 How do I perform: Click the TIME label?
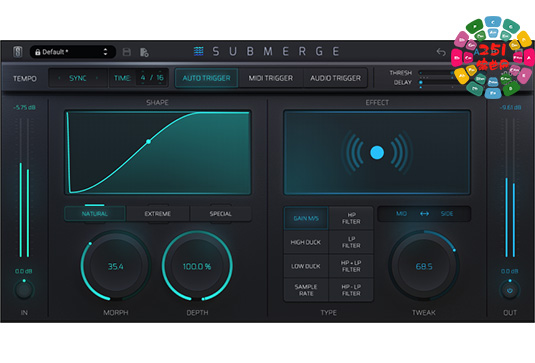(x=122, y=78)
